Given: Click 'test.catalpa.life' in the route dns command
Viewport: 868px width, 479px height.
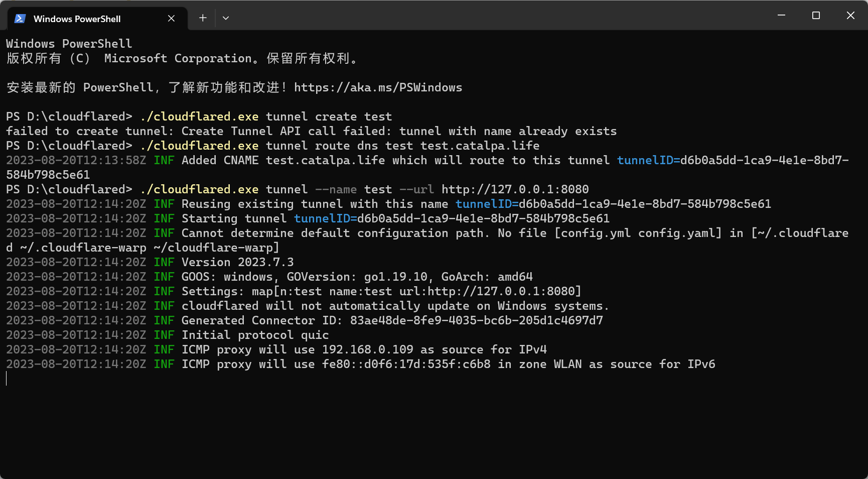Looking at the screenshot, I should (480, 146).
